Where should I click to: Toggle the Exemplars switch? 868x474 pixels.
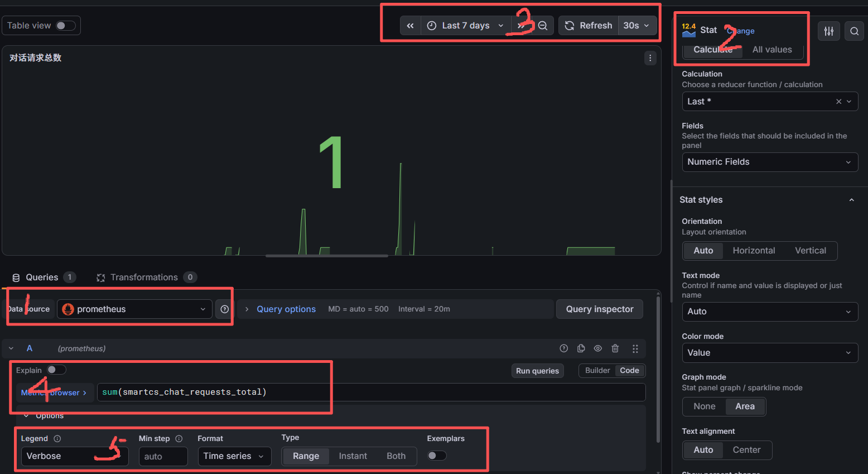point(437,456)
